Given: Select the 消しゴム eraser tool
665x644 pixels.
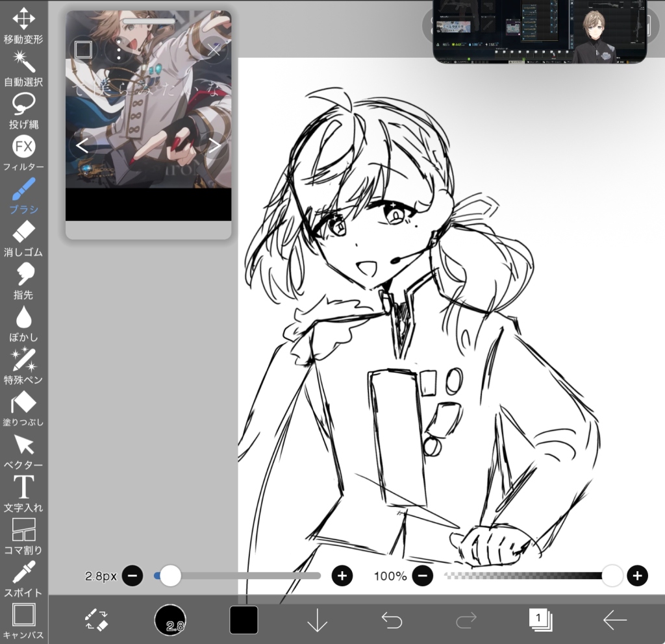Looking at the screenshot, I should 23,239.
